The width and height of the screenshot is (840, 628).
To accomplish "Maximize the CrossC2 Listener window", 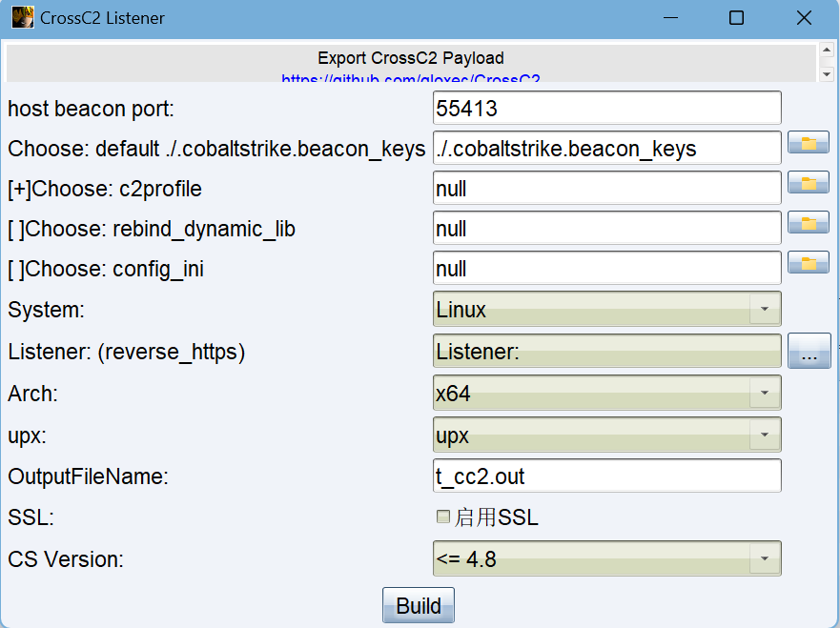I will pyautogui.click(x=737, y=18).
